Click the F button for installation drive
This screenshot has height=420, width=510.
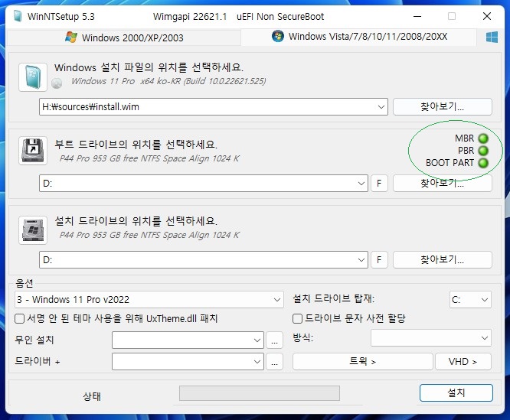[379, 260]
